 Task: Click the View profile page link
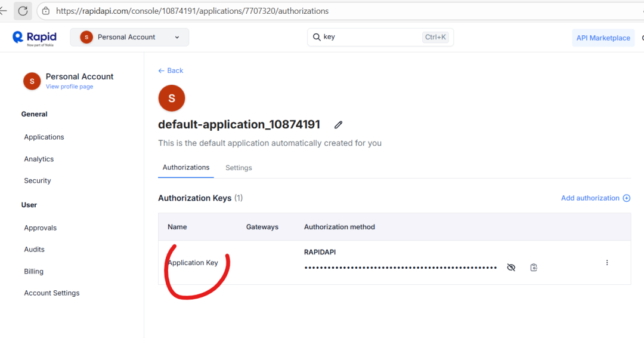click(x=69, y=87)
